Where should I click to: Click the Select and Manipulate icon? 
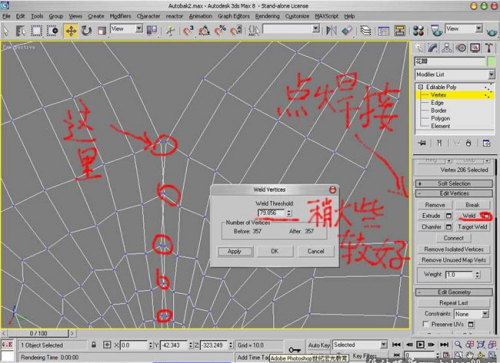click(x=170, y=31)
